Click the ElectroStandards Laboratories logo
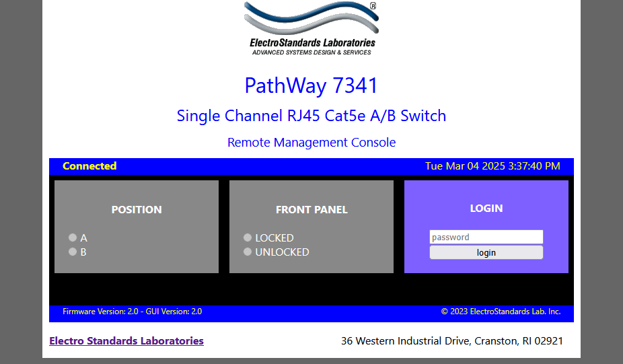 tap(312, 29)
